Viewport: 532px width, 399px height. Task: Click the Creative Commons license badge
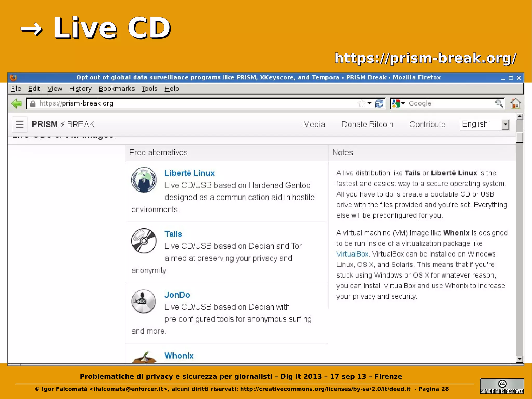pos(502,386)
